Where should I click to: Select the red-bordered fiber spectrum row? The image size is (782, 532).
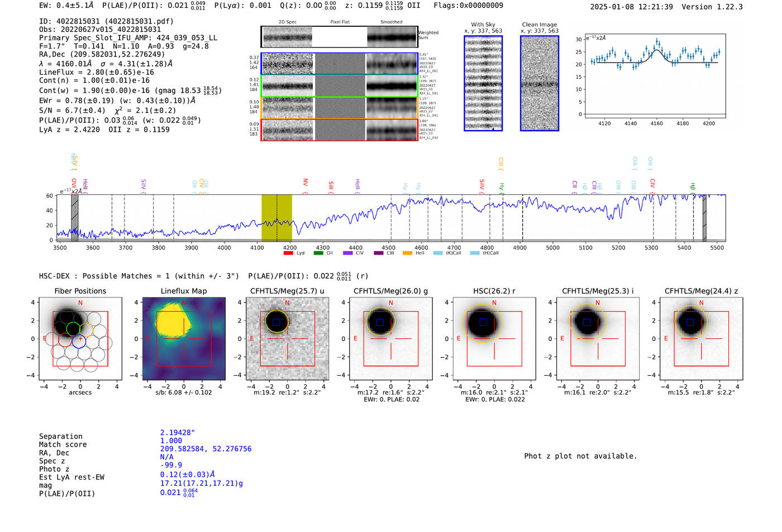pos(340,130)
